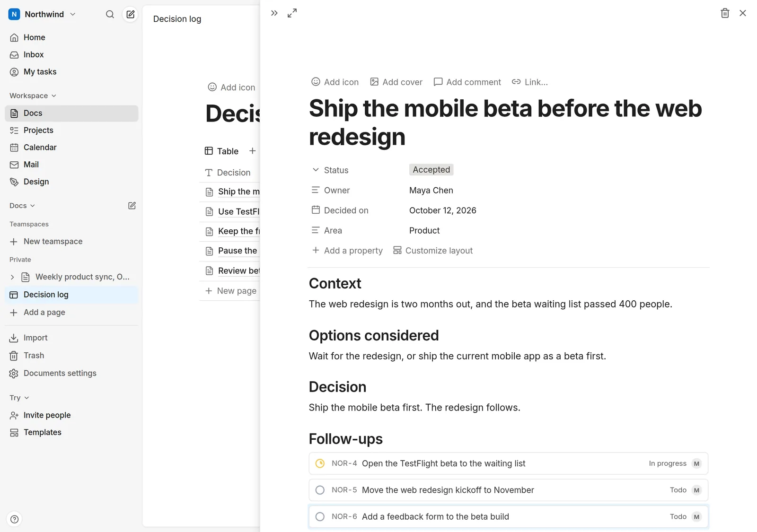
Task: Open Customize layout
Action: click(x=433, y=251)
